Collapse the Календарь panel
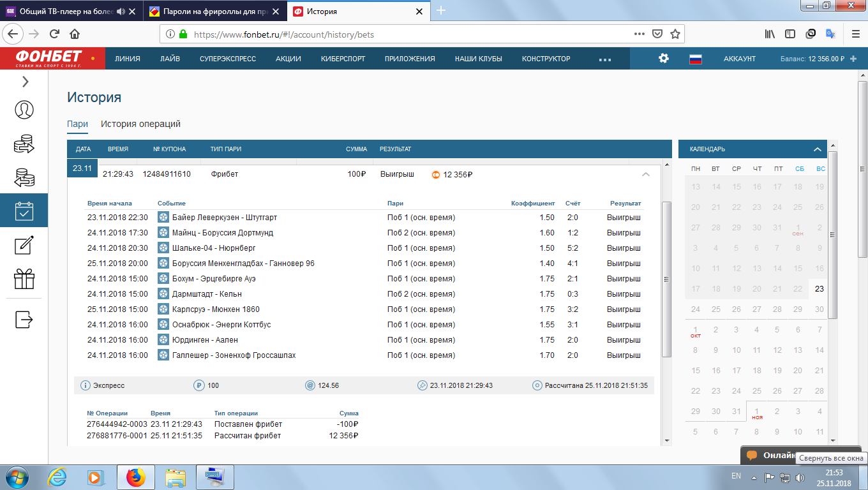Viewport: 868px width, 490px height. [818, 149]
